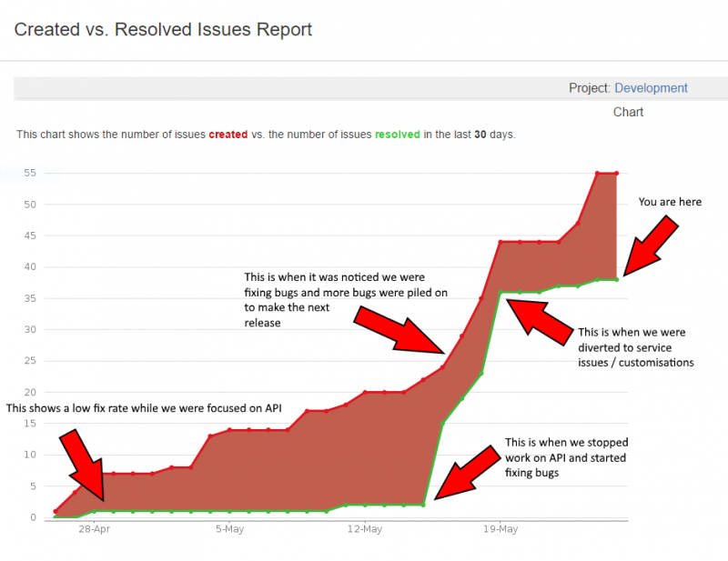This screenshot has height=561, width=728.
Task: Click the 'You are here' annotation text
Action: (671, 202)
